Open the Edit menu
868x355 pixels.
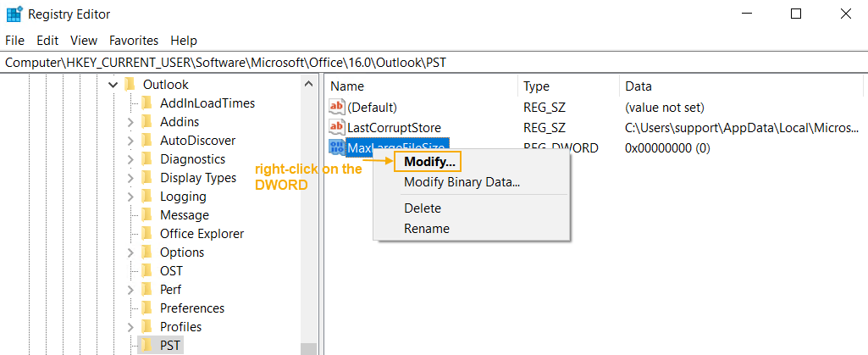(47, 41)
